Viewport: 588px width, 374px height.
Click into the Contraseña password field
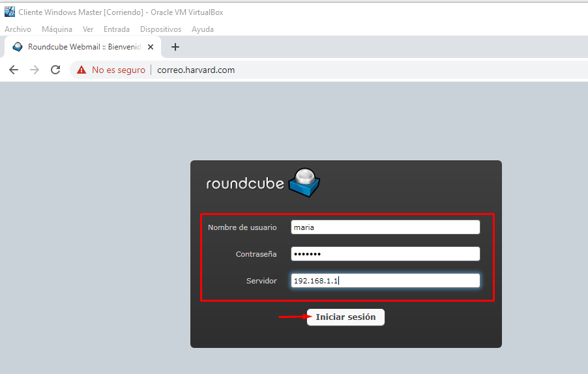coord(385,254)
